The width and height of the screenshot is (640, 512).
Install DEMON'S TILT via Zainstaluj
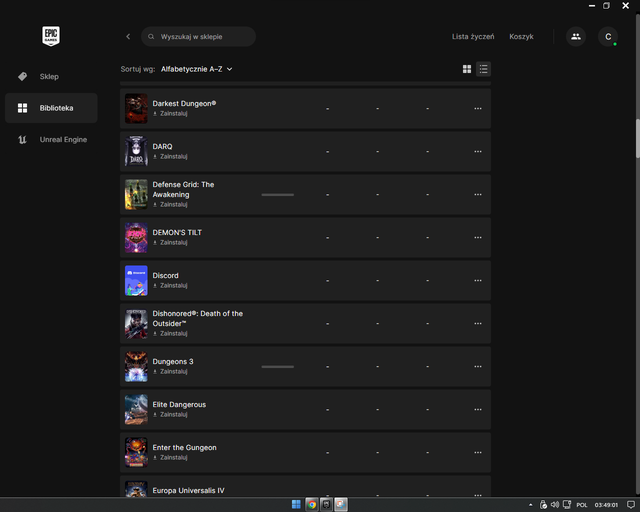(x=170, y=243)
